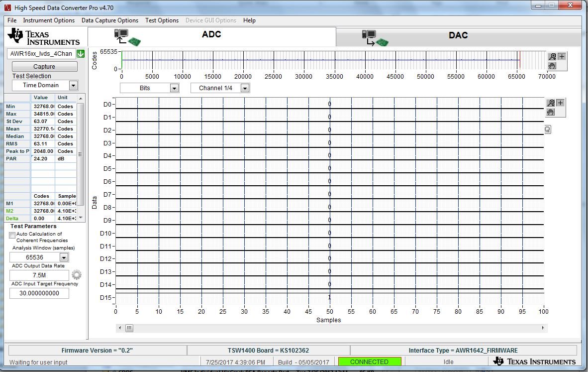Click the ADC board capture icon
Image resolution: width=588 pixels, height=372 pixels.
pyautogui.click(x=127, y=37)
